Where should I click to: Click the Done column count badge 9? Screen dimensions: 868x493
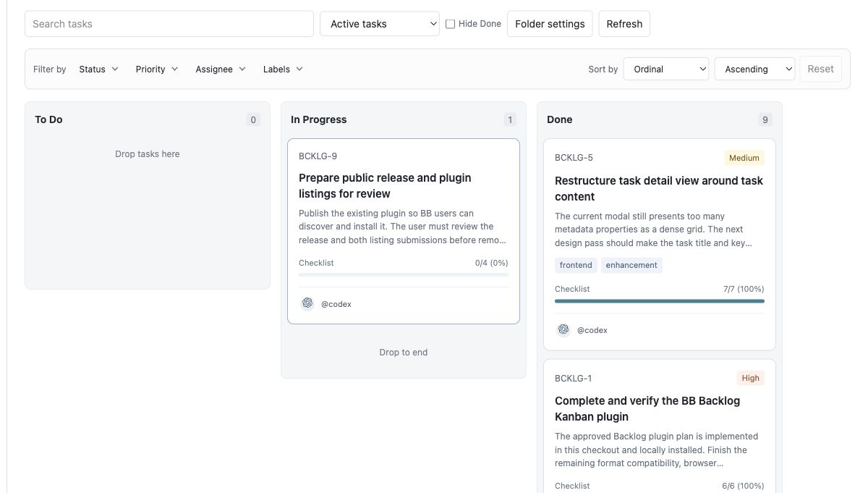765,120
